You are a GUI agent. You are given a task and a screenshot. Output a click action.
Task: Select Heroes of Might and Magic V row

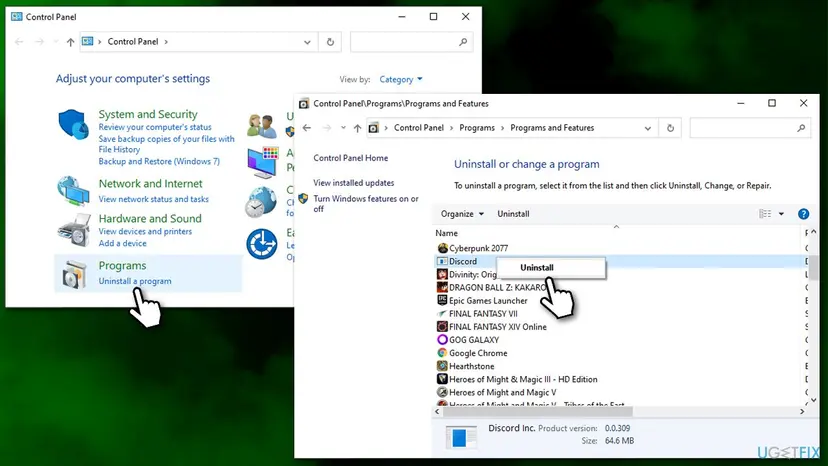click(502, 392)
